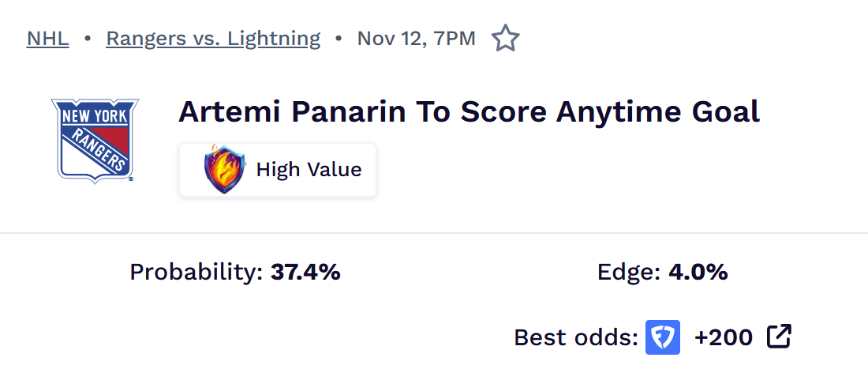The height and width of the screenshot is (380, 868).
Task: Click the +200 best odds value
Action: [x=724, y=337]
